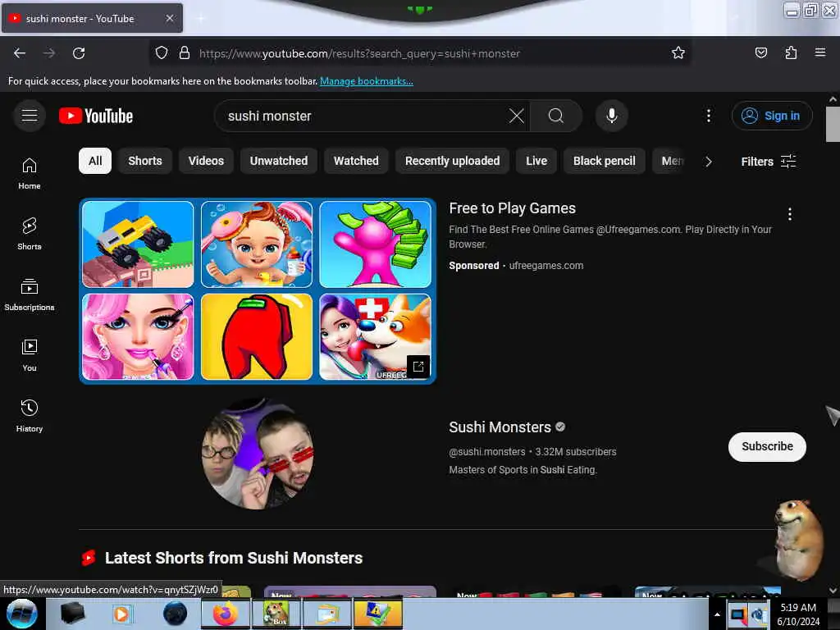Clear the search box with the X icon
Image resolution: width=840 pixels, height=630 pixels.
517,116
